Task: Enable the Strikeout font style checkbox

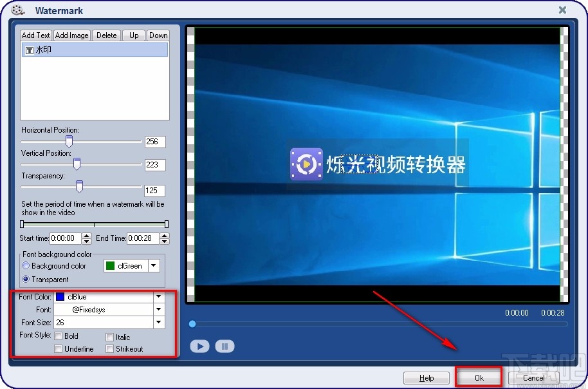Action: pos(109,349)
